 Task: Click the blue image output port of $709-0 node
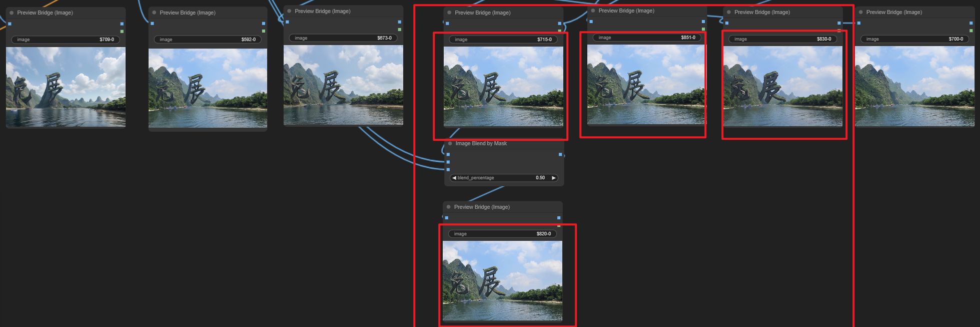coord(122,24)
